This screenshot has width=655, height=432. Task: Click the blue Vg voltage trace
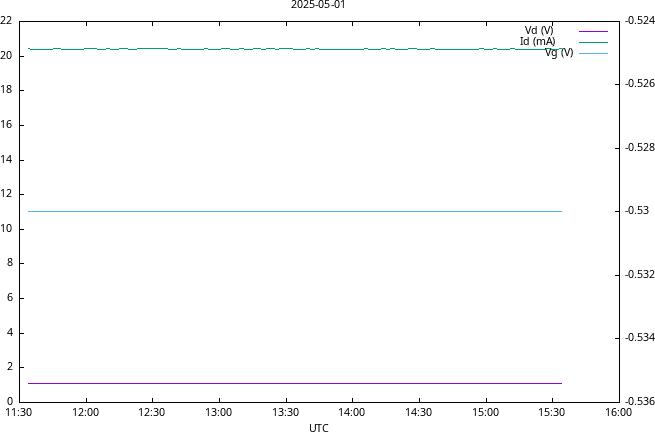tap(295, 211)
